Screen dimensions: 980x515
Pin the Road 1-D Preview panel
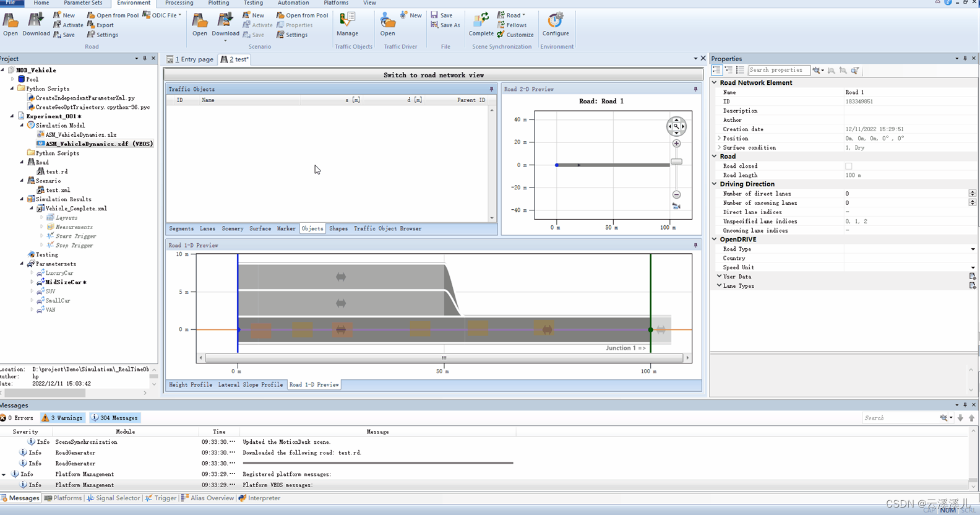point(695,245)
